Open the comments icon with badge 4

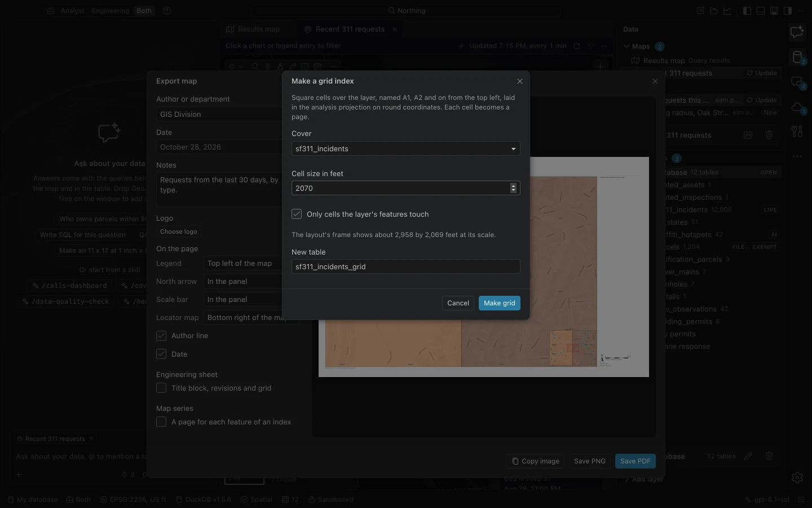pyautogui.click(x=797, y=82)
